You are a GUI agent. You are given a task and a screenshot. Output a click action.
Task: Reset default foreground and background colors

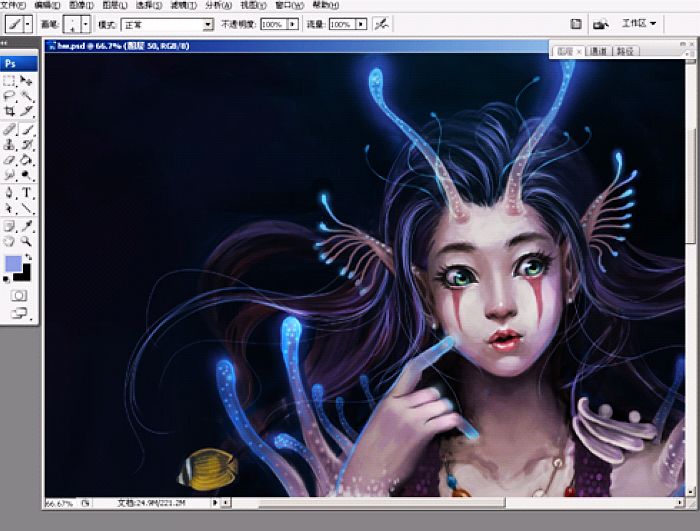point(6,280)
